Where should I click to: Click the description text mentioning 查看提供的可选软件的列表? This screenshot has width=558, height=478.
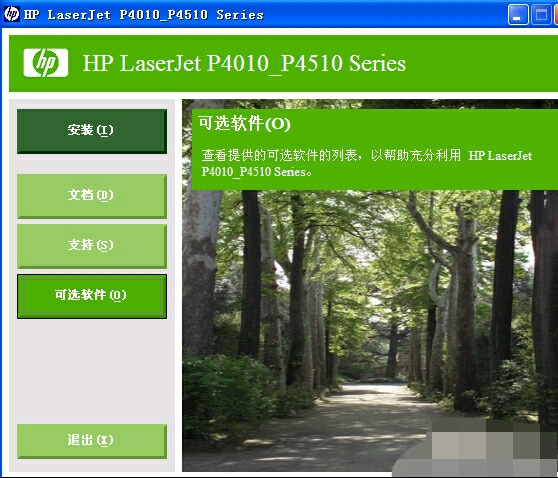(x=367, y=163)
